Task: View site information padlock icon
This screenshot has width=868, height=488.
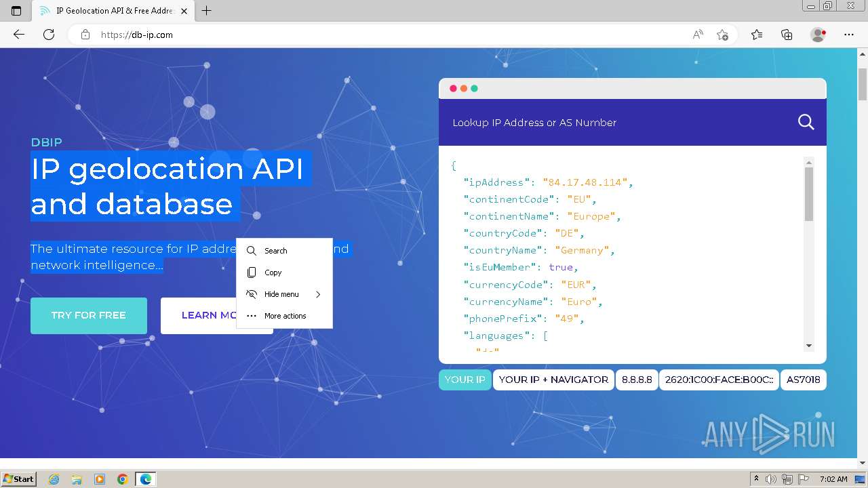Action: click(85, 35)
